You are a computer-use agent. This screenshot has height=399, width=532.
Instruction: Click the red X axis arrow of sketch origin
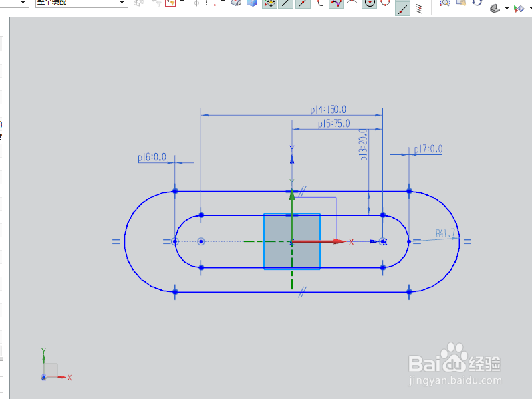319,241
